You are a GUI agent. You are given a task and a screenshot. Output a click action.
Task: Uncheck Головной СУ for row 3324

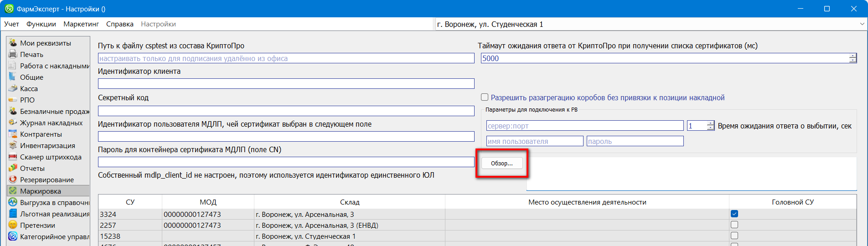pos(734,214)
